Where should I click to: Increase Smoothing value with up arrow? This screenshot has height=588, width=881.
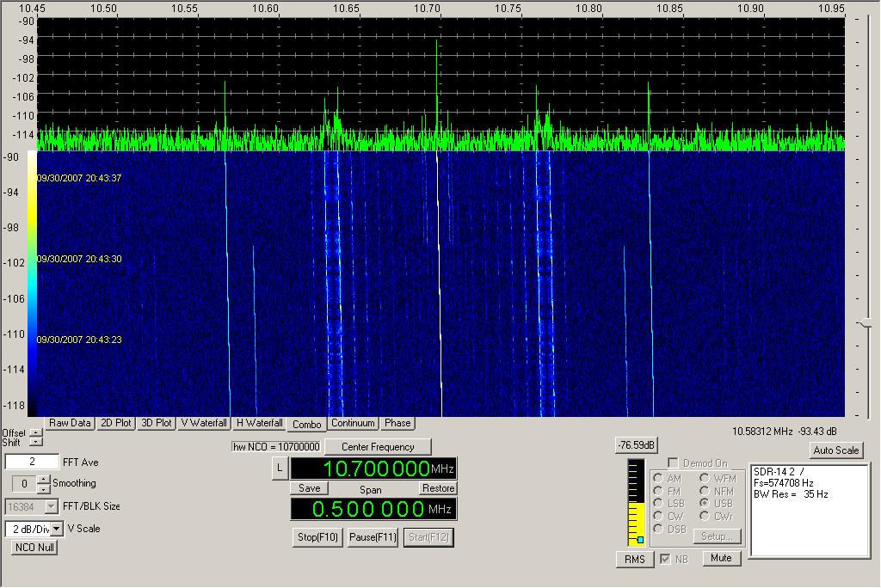tap(46, 479)
